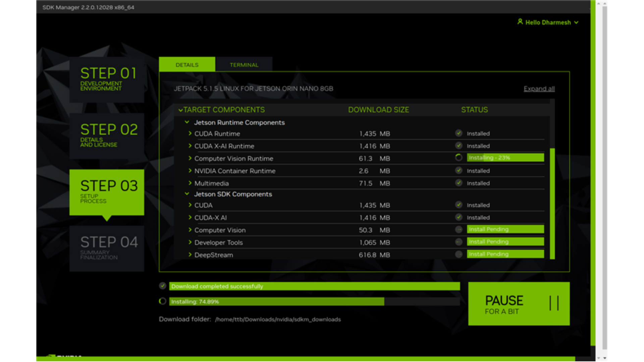Open the Hello Dharmesh account dropdown
This screenshot has width=644, height=362.
point(576,22)
